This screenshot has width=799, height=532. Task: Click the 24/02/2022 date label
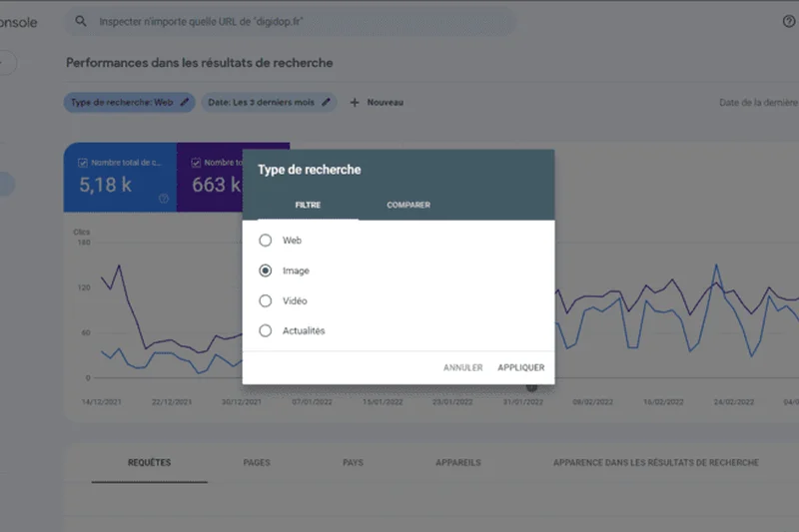(734, 401)
